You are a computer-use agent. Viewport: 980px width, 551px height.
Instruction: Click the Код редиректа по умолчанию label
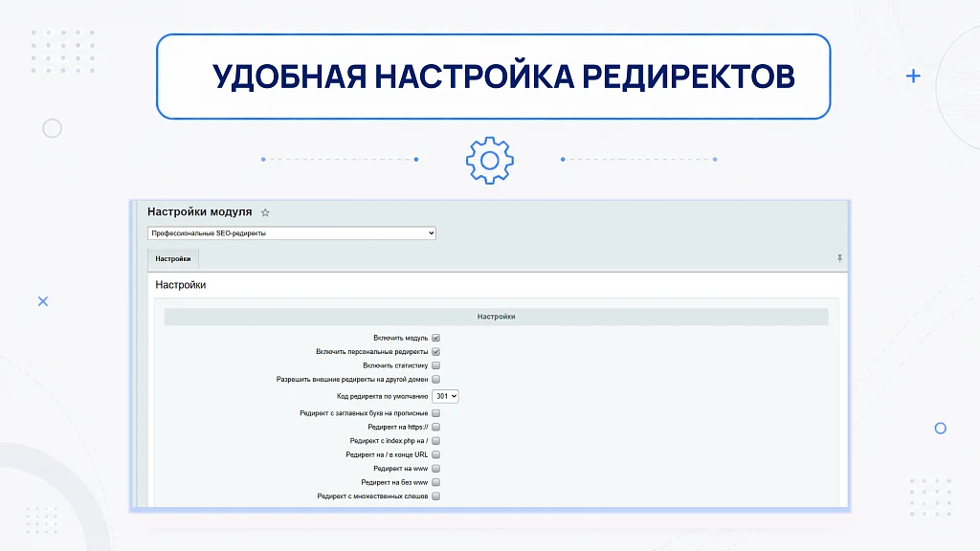point(382,396)
